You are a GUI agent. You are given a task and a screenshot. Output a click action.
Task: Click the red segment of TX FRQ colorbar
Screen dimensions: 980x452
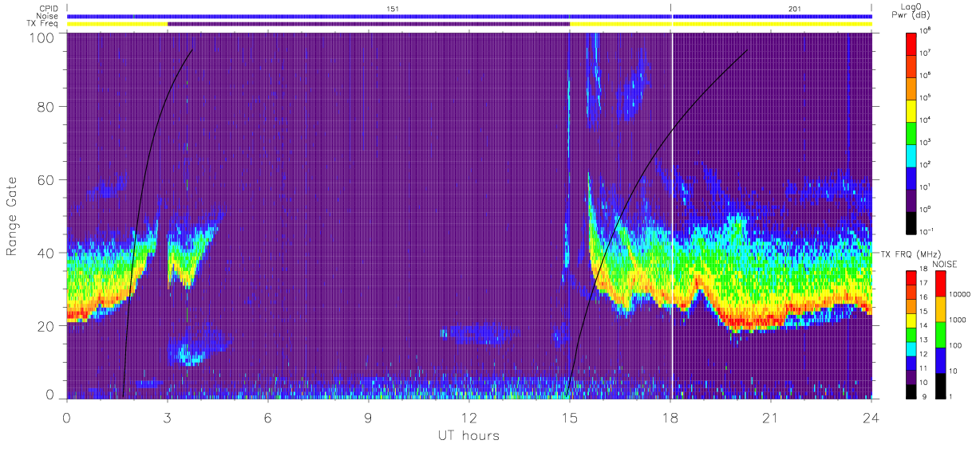tap(912, 277)
